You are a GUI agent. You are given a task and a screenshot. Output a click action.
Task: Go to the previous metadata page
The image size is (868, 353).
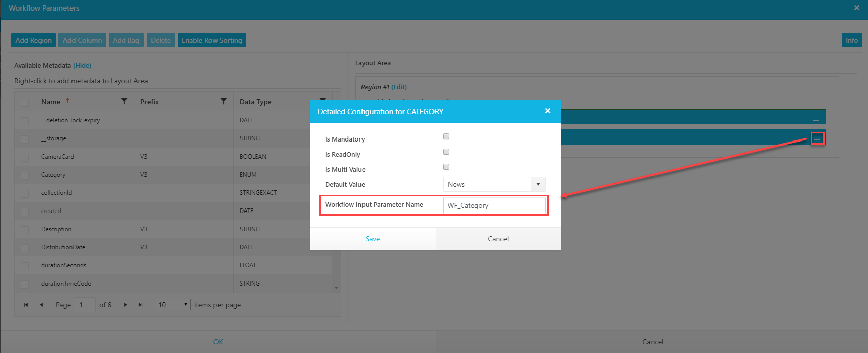(x=41, y=305)
